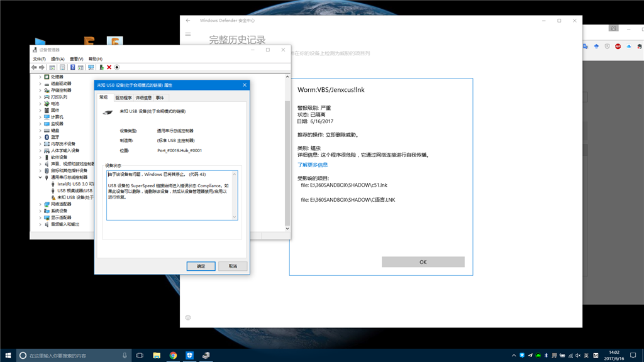Click Device Manager tree vertical scrollbar
Viewport: 644px width, 362px height.
coord(287,153)
